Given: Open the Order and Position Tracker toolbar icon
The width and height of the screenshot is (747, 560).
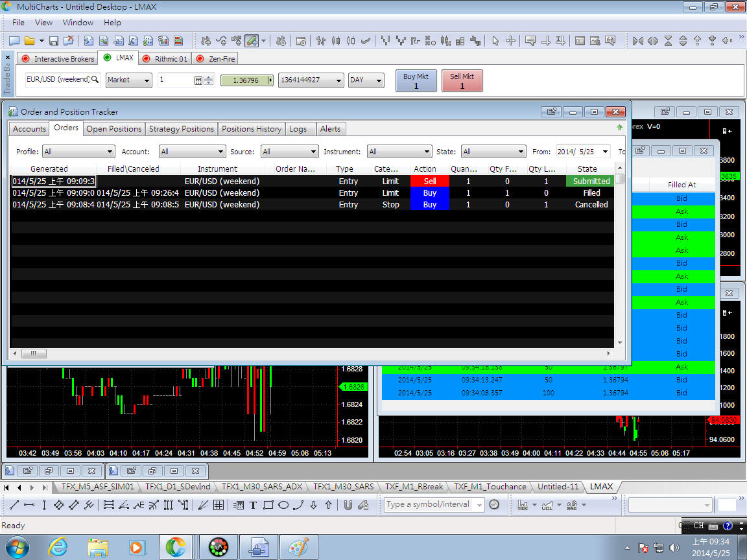Looking at the screenshot, I should tap(148, 41).
